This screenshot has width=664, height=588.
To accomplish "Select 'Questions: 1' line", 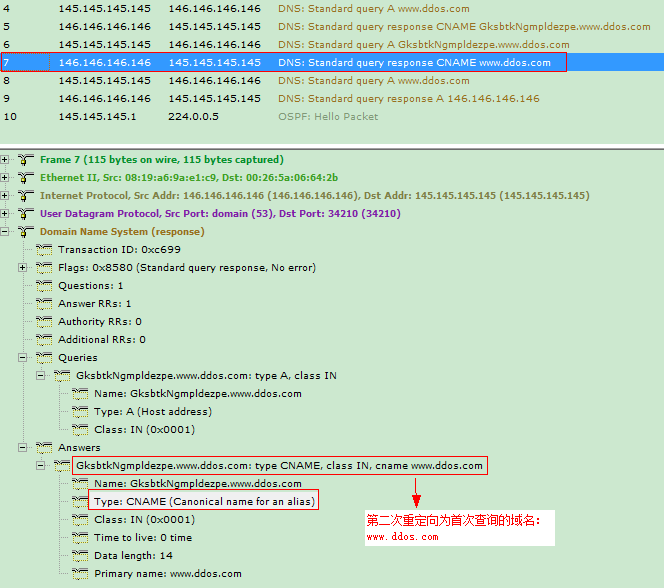I will [x=91, y=286].
